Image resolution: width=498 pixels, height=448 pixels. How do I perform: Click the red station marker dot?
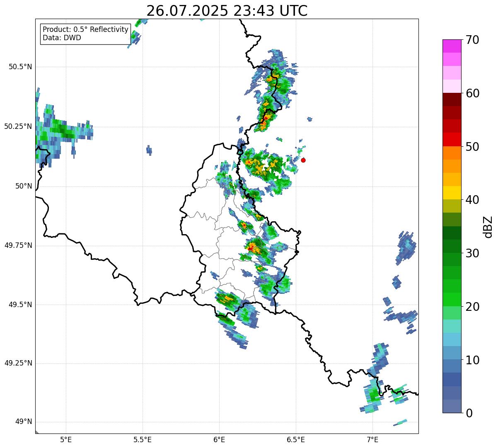click(x=303, y=160)
